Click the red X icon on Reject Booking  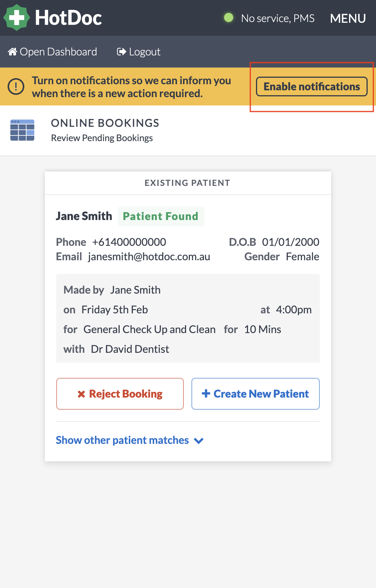click(81, 394)
